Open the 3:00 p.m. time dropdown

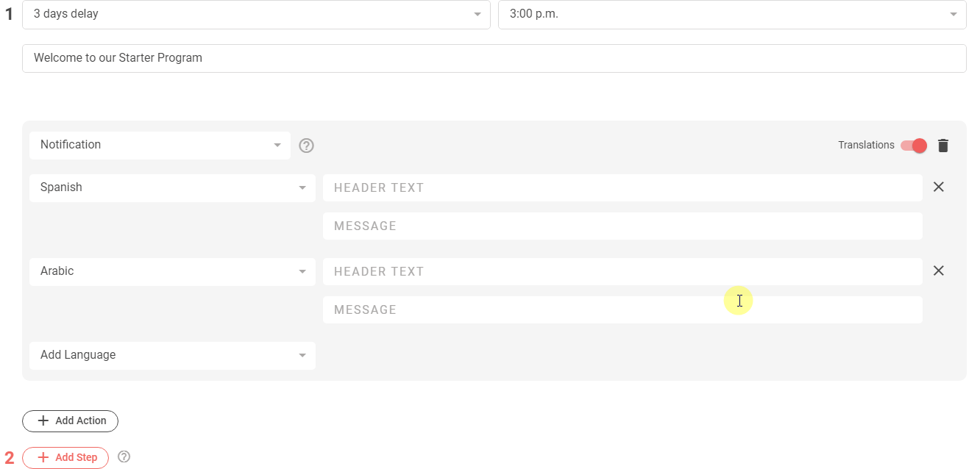pyautogui.click(x=731, y=15)
